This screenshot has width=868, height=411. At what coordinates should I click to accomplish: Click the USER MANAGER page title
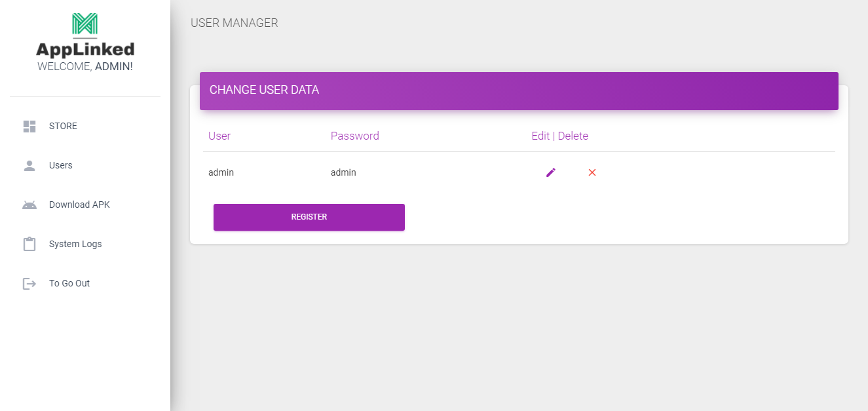234,24
